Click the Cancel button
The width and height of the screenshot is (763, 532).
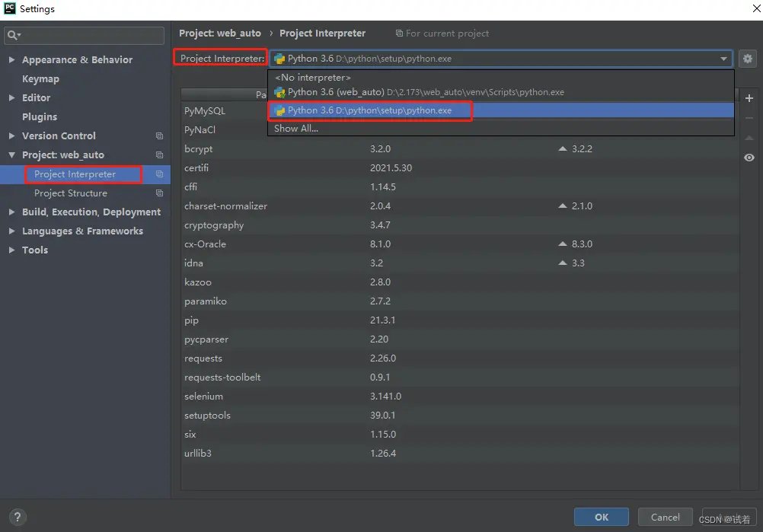coord(665,517)
